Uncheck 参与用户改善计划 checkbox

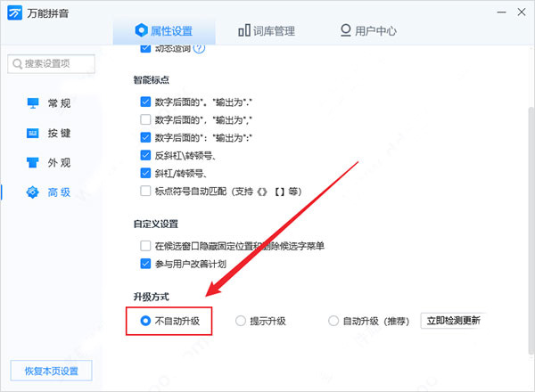pyautogui.click(x=145, y=264)
